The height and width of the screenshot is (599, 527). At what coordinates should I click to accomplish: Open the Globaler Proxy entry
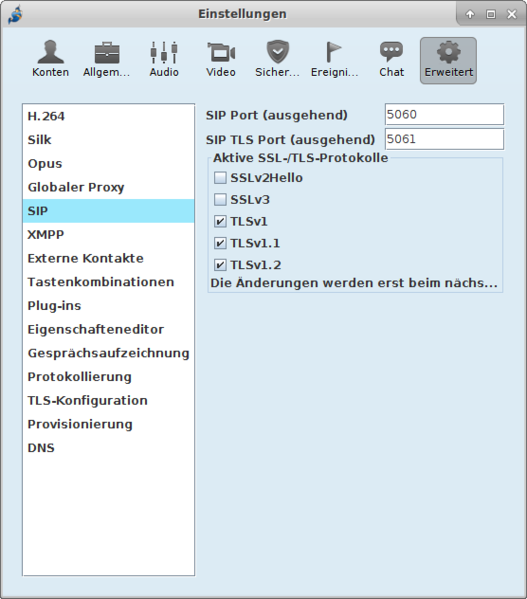[108, 187]
